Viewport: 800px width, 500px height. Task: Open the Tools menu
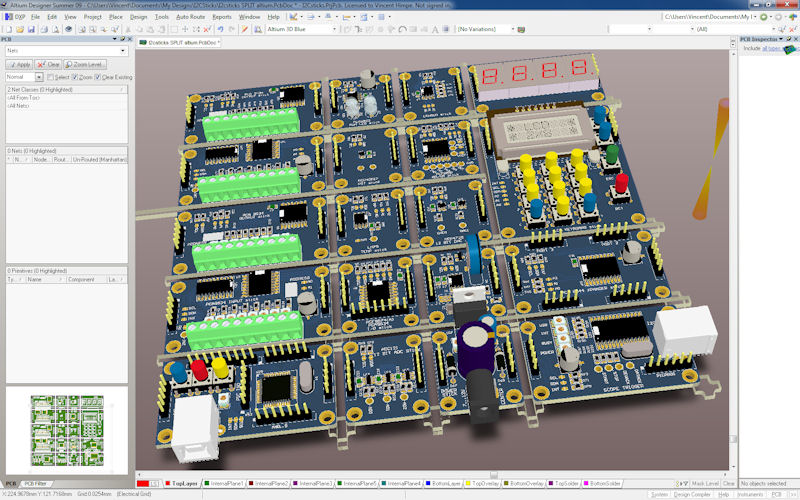[x=161, y=17]
